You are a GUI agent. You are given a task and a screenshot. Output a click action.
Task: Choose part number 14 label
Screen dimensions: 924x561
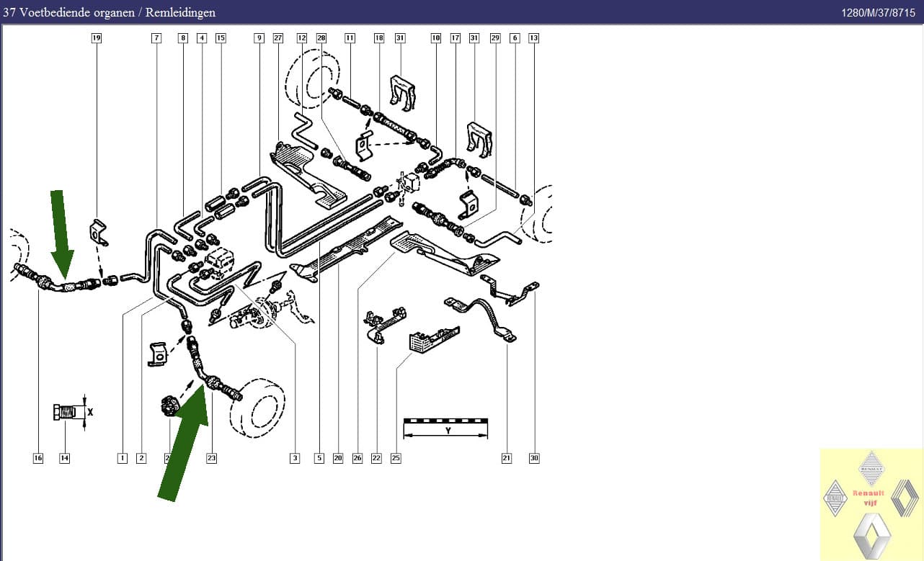pyautogui.click(x=65, y=458)
